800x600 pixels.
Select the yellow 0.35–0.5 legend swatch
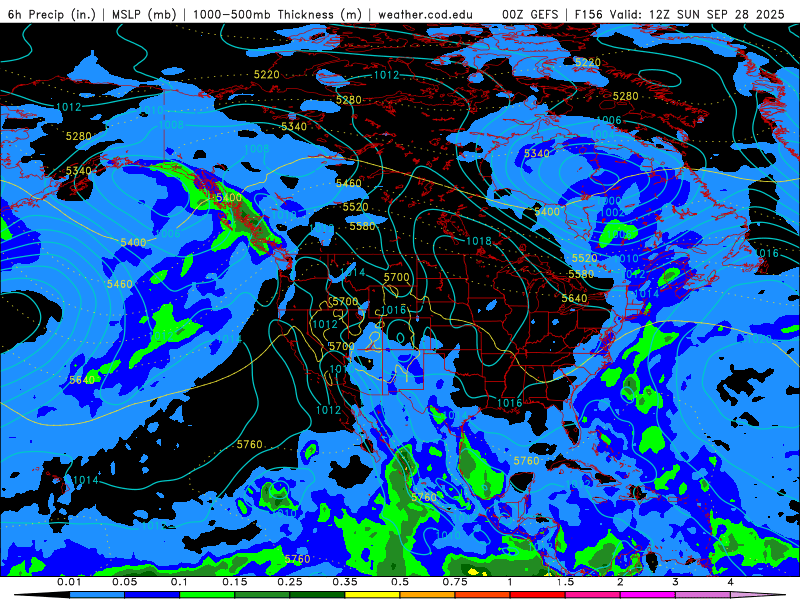point(372,595)
